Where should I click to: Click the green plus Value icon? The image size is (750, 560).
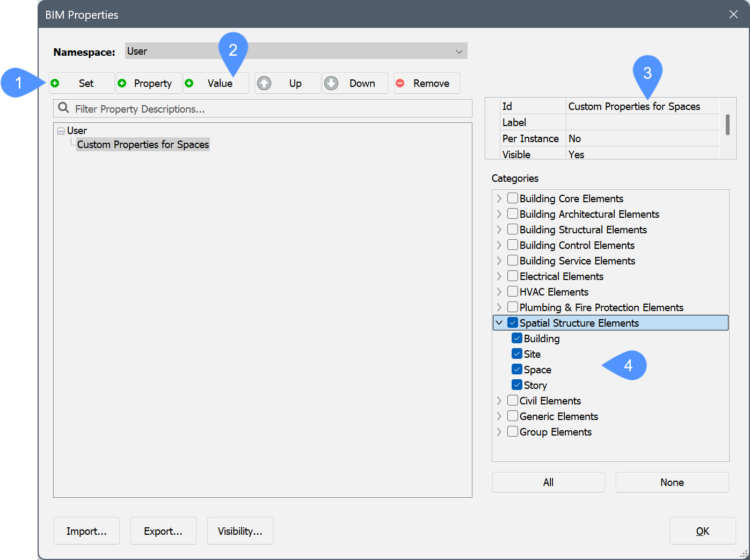coord(189,83)
